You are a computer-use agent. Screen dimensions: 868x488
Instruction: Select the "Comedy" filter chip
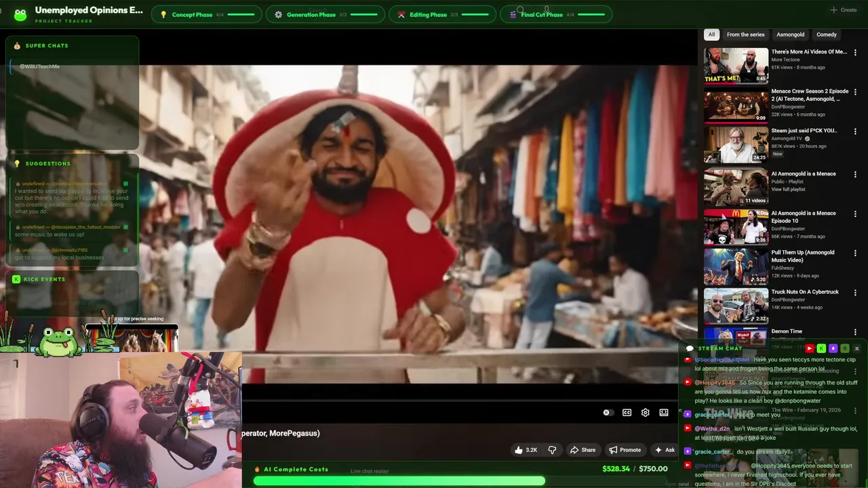click(x=827, y=35)
